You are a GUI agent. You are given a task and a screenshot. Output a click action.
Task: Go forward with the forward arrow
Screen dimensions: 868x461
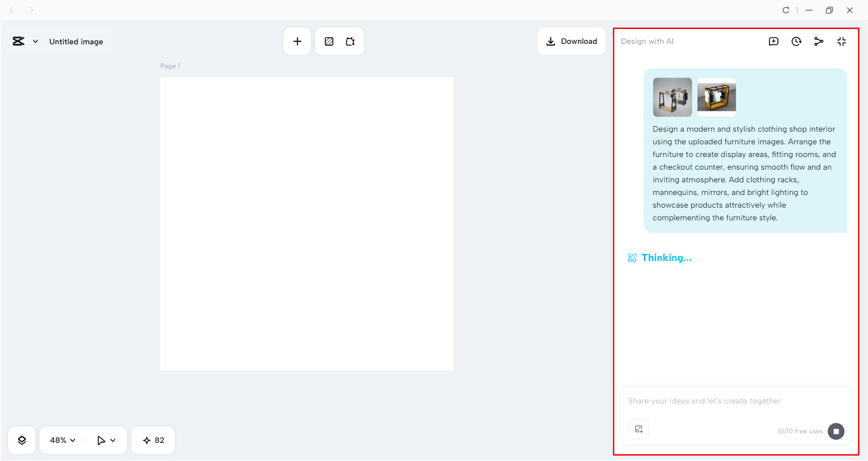pyautogui.click(x=31, y=10)
